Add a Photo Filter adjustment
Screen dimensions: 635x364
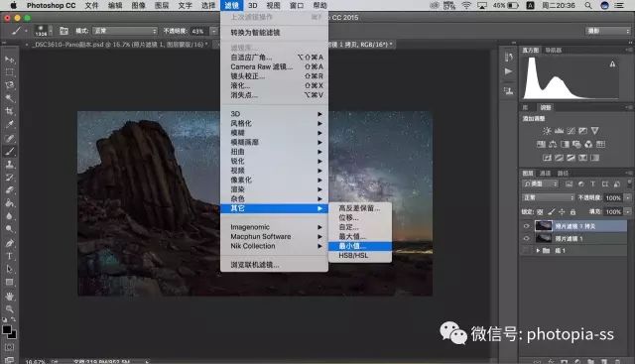(x=576, y=144)
